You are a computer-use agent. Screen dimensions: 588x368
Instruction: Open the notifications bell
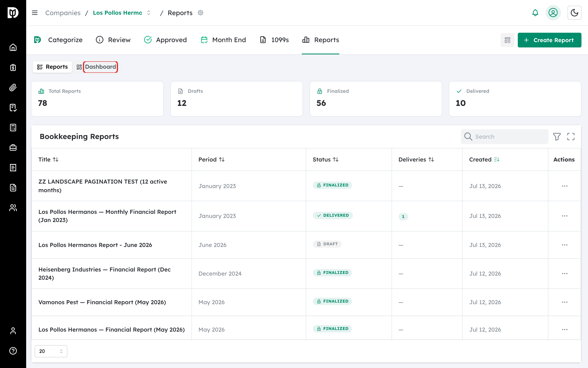point(535,13)
